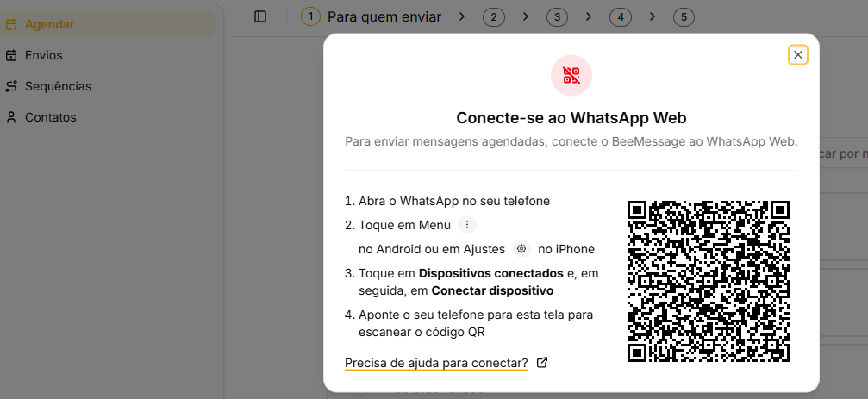
Task: Close the WhatsApp Web connection dialog
Action: pyautogui.click(x=798, y=55)
